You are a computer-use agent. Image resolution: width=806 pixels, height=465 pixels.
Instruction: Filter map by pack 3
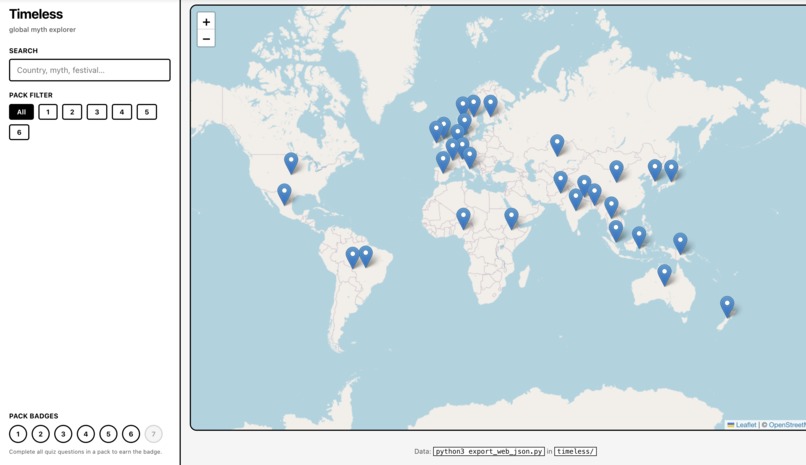pyautogui.click(x=97, y=112)
